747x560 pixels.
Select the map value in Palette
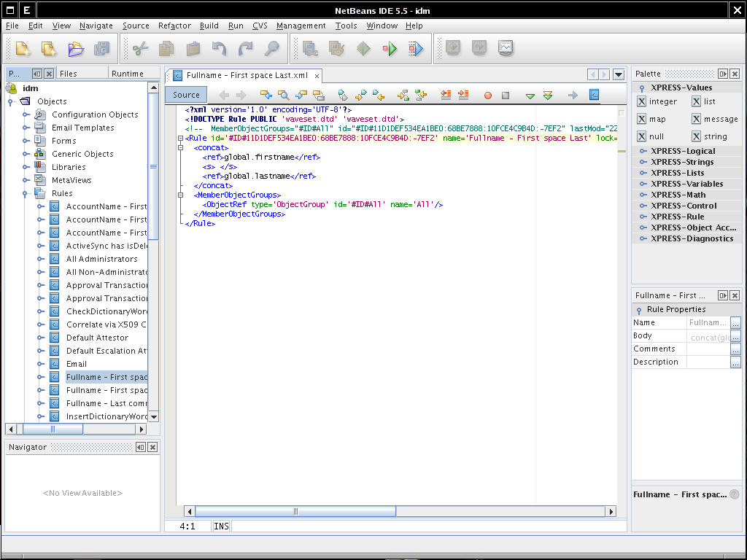tap(651, 119)
